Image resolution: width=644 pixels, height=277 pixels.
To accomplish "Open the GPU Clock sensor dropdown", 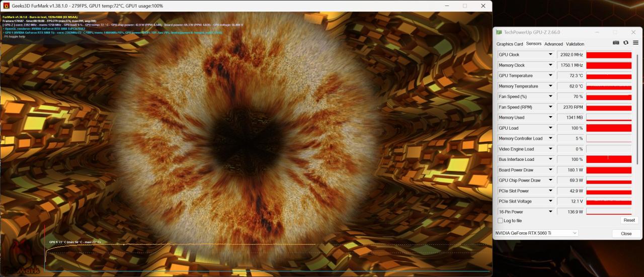I will pos(550,55).
